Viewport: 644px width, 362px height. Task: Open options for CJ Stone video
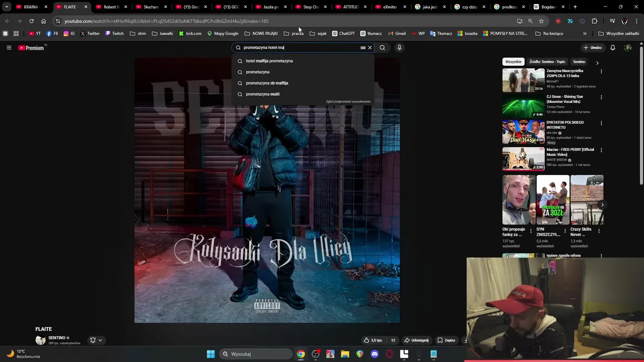[601, 97]
